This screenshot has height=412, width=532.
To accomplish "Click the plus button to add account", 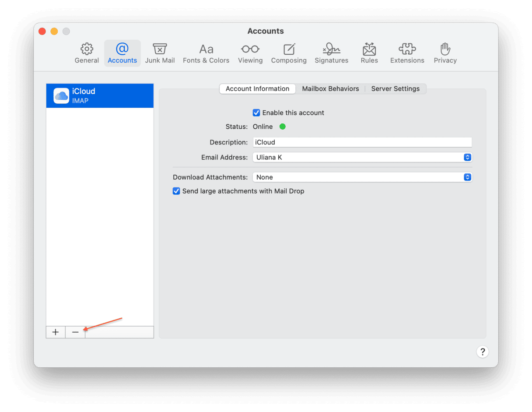I will point(56,332).
